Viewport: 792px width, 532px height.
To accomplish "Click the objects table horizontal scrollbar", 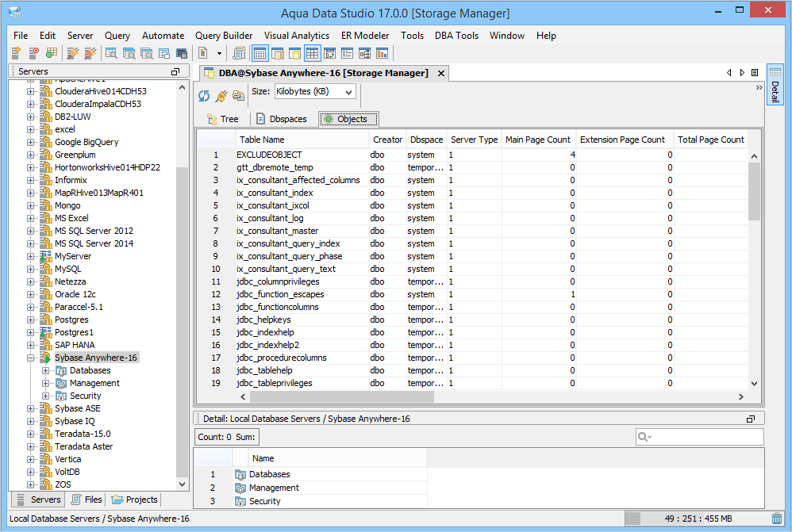I will (341, 397).
